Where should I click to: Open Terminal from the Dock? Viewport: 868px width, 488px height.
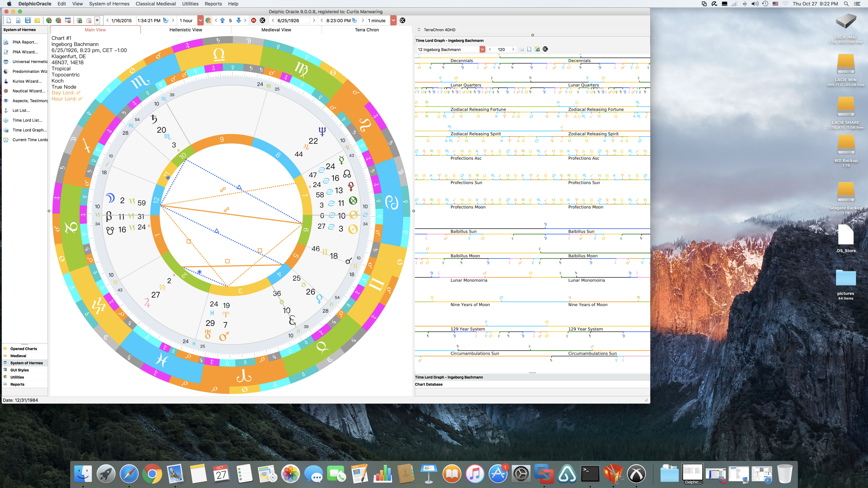tap(590, 474)
